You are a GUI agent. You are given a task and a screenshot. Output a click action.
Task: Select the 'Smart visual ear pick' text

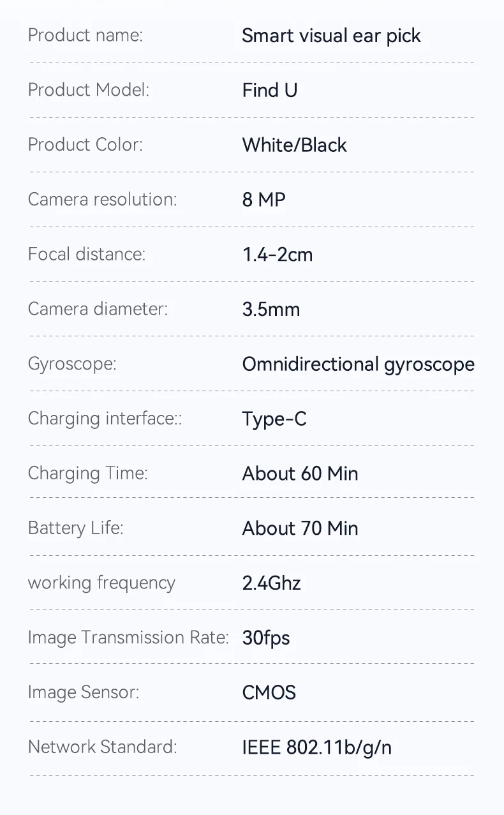[331, 36]
